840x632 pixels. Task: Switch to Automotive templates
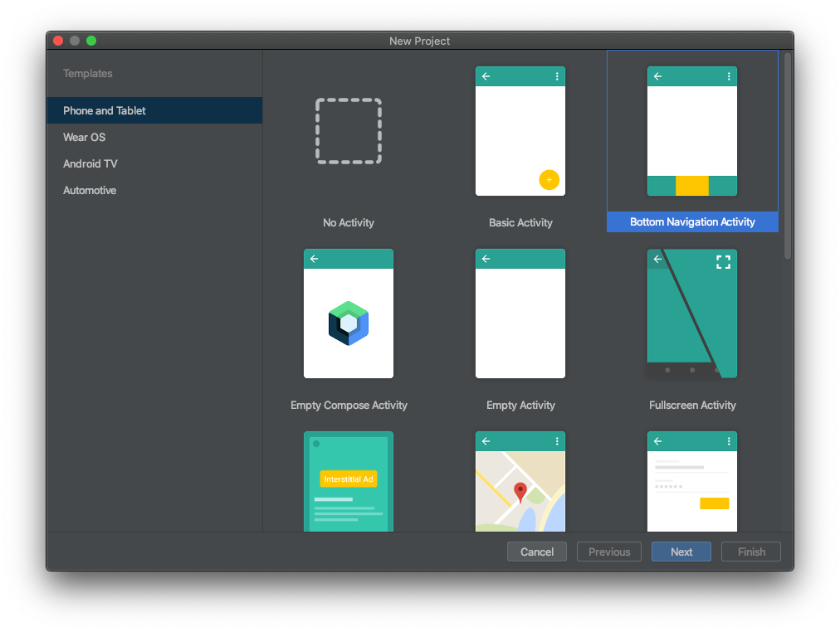point(154,191)
